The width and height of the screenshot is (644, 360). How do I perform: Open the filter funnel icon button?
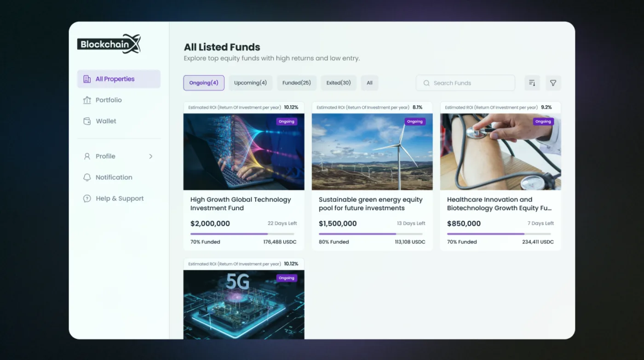coord(553,83)
